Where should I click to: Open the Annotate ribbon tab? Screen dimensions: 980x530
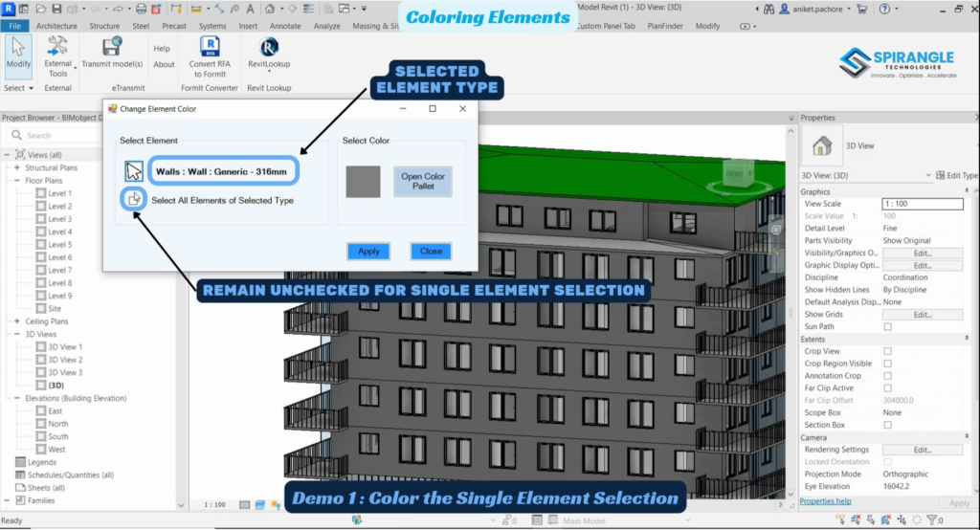click(x=285, y=26)
